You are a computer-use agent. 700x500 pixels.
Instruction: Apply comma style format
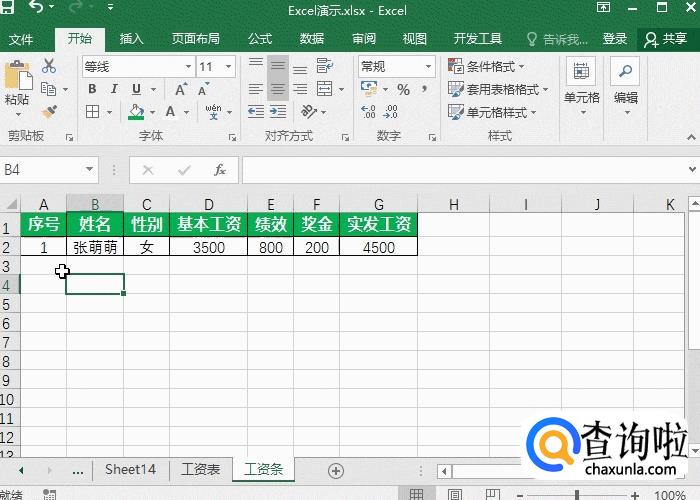click(x=425, y=89)
